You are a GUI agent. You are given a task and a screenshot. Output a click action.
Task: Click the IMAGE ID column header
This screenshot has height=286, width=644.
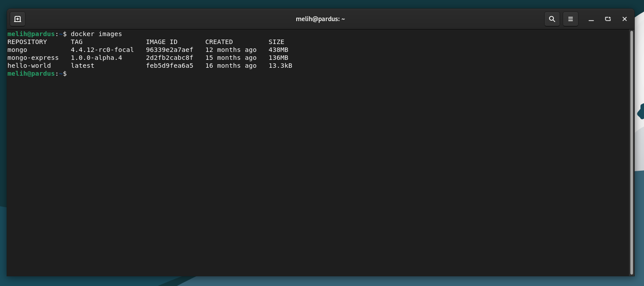tap(162, 42)
